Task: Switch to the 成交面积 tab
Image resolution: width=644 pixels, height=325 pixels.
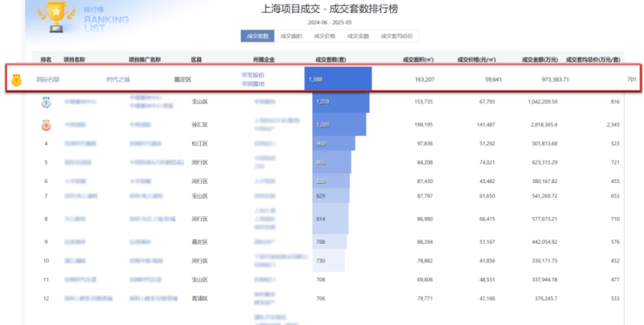Action: [x=291, y=36]
